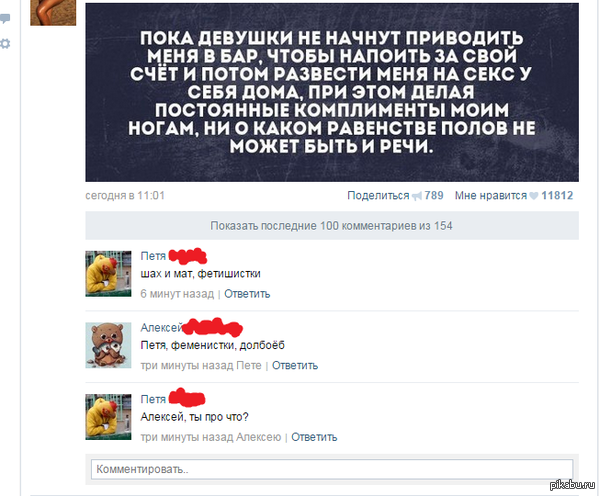
Task: Click Поделиться share link
Action: click(x=378, y=196)
